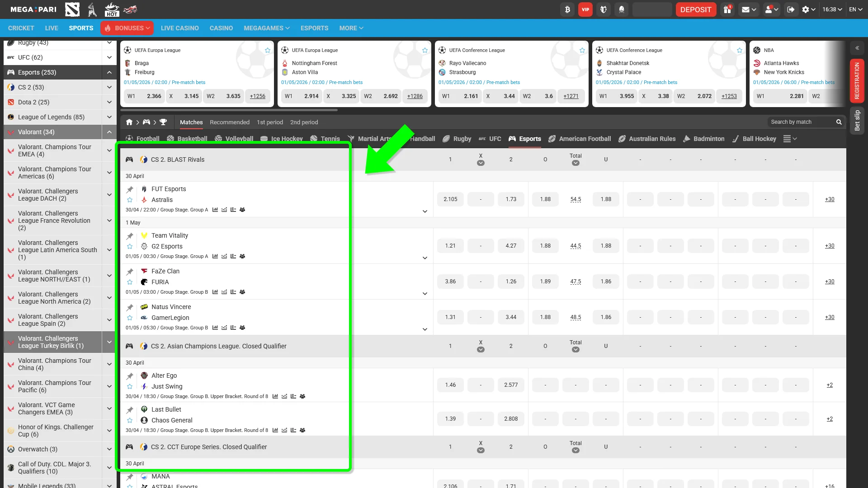Expand more markets for FUT Esports match chevron
The width and height of the screenshot is (868, 488).
pyautogui.click(x=425, y=211)
